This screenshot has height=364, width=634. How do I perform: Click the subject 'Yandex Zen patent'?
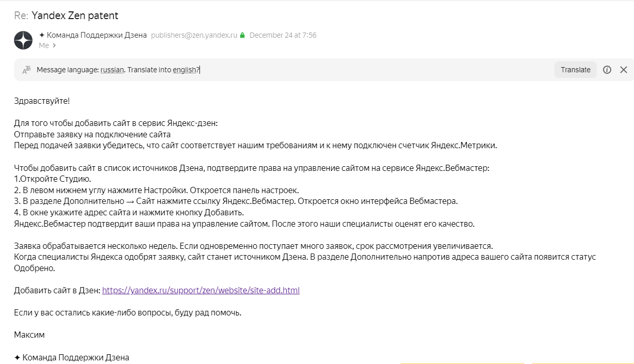tap(75, 15)
